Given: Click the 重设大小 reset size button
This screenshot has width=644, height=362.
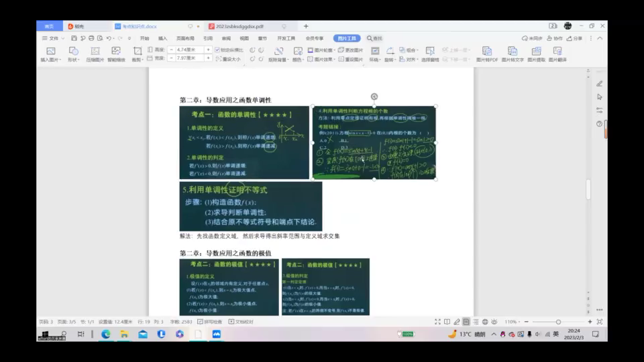Looking at the screenshot, I should tap(228, 59).
